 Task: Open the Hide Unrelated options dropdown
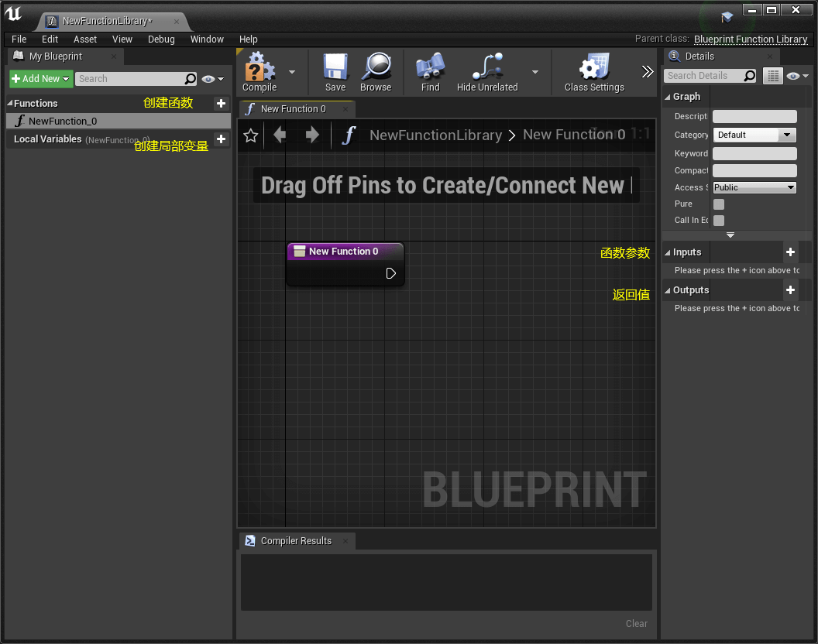pyautogui.click(x=535, y=72)
